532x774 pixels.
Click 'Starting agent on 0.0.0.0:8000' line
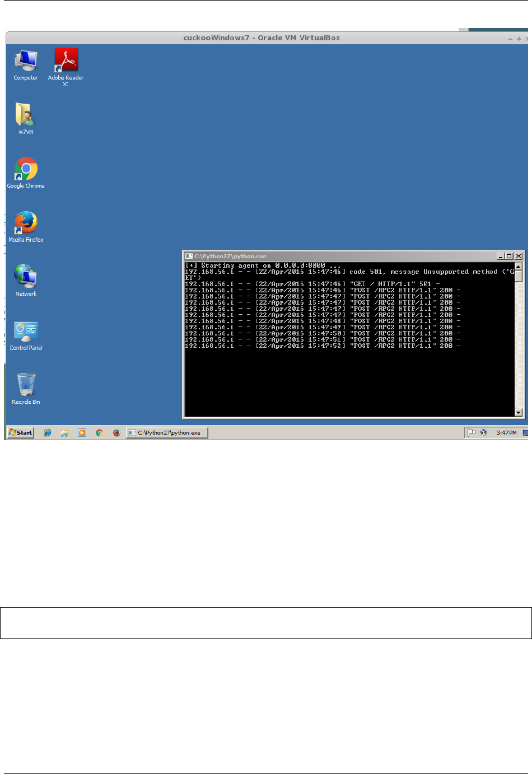click(x=263, y=265)
